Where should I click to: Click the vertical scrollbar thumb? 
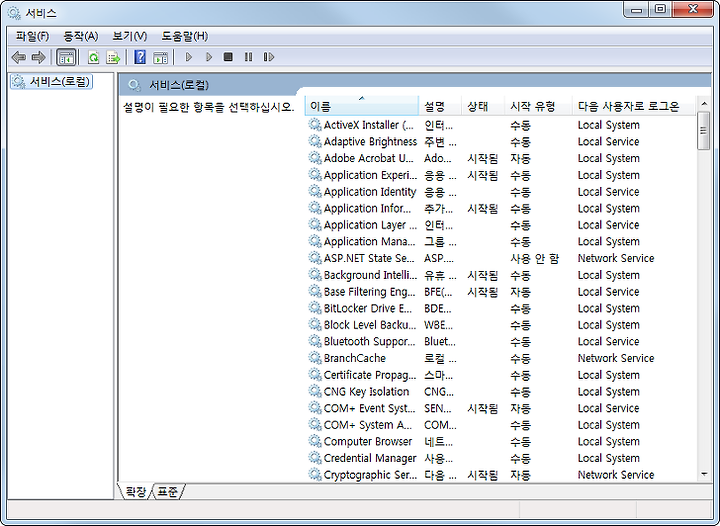point(704,131)
